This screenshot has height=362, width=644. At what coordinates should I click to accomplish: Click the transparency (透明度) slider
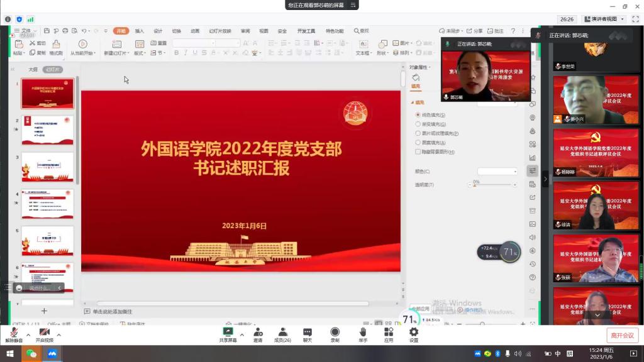point(492,185)
